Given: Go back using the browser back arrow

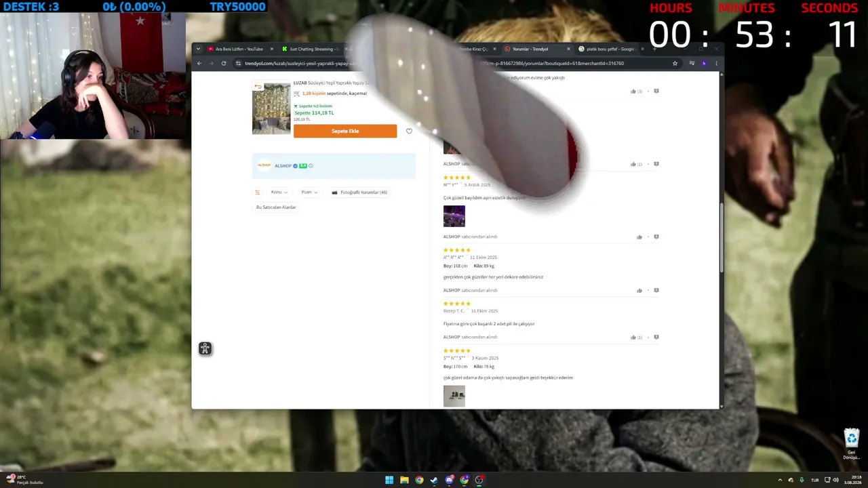Looking at the screenshot, I should point(199,63).
